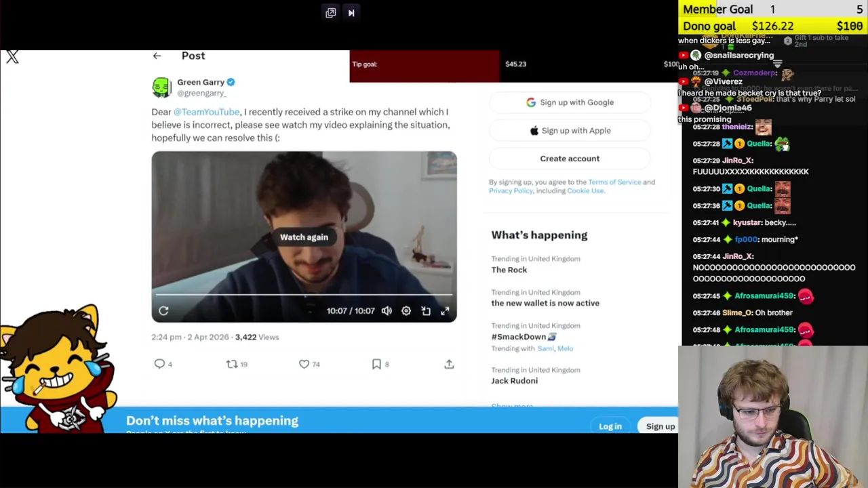This screenshot has height=488, width=868.
Task: Open the Terms of Service link
Action: (x=614, y=182)
